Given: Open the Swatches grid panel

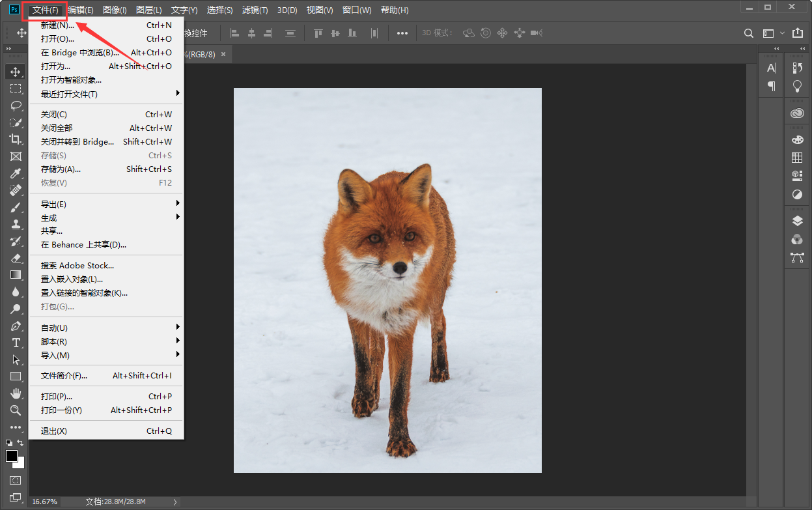Looking at the screenshot, I should (x=797, y=158).
